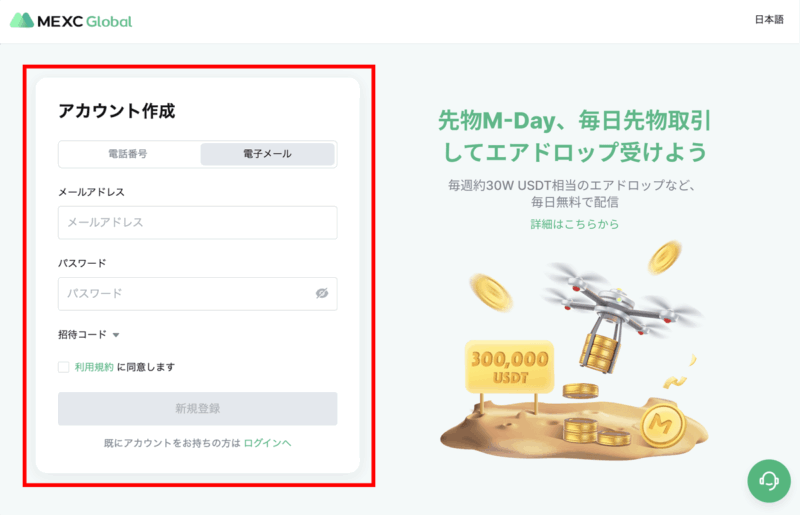Go to the ログインへ link

coord(267,442)
